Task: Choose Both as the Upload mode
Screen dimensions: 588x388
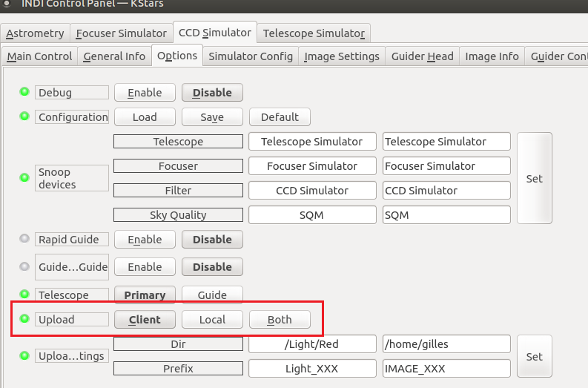Action: 280,320
